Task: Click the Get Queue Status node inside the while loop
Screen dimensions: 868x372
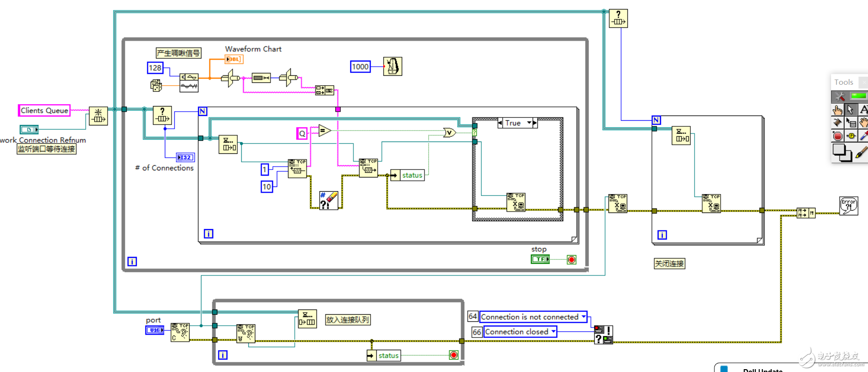Action: pos(162,115)
